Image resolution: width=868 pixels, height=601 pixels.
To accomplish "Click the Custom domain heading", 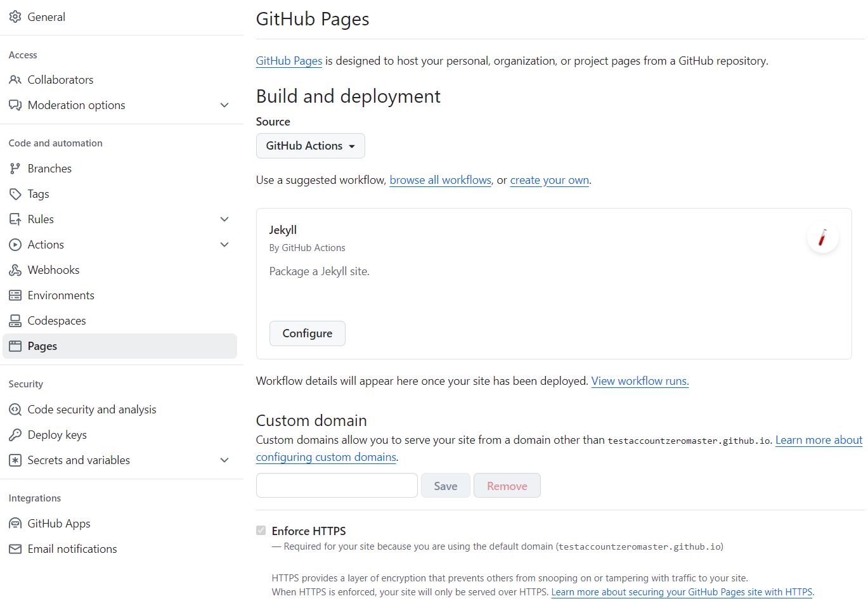I will 311,420.
